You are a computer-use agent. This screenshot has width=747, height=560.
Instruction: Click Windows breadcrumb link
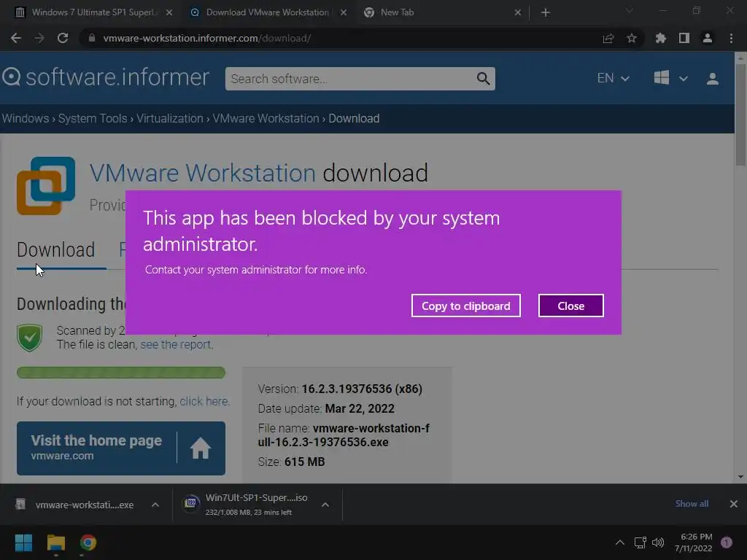tap(26, 118)
